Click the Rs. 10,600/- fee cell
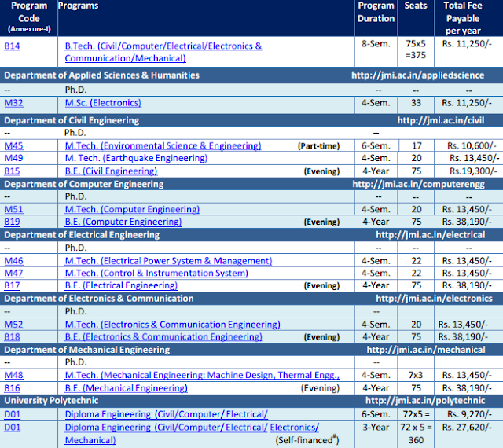 pos(472,146)
